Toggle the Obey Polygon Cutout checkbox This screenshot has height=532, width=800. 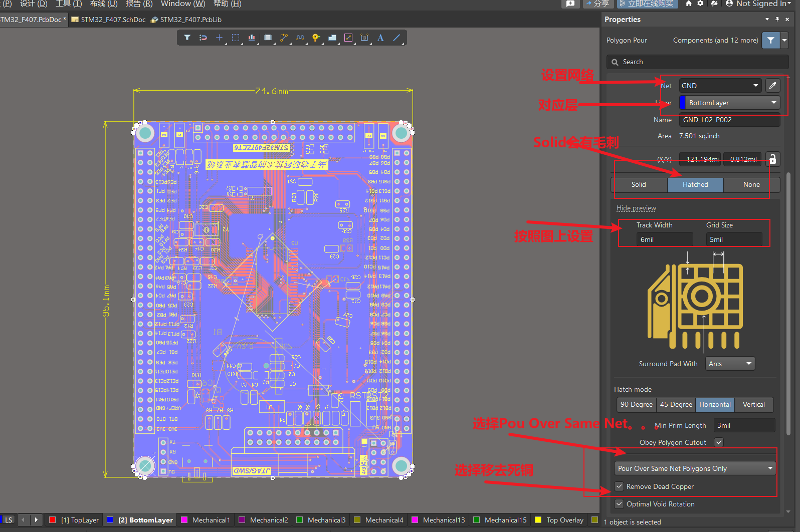[719, 442]
